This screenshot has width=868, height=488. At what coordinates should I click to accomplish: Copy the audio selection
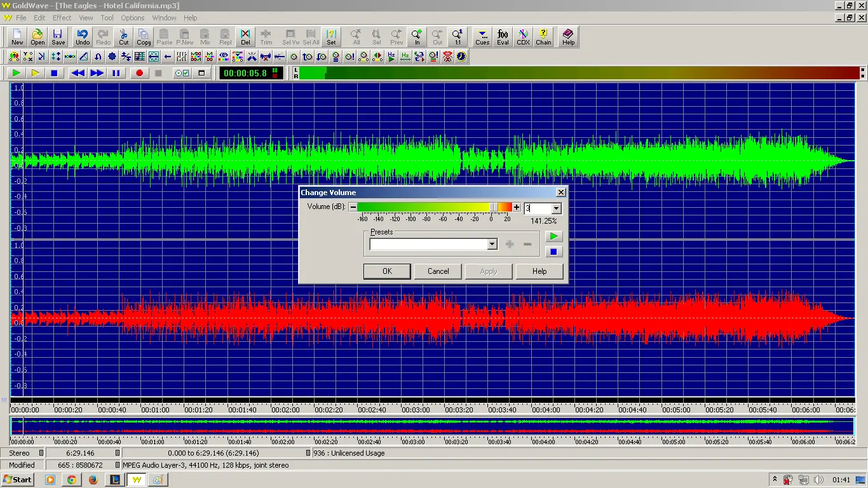coord(144,36)
